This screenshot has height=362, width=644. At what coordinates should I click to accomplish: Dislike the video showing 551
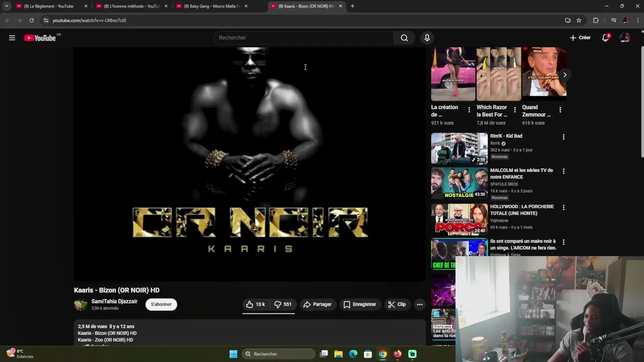tap(282, 304)
